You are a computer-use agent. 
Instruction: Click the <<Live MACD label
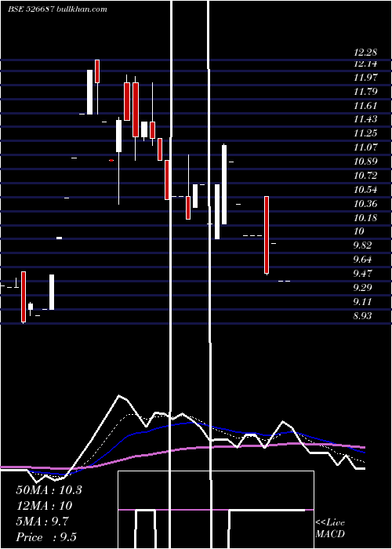tap(330, 529)
